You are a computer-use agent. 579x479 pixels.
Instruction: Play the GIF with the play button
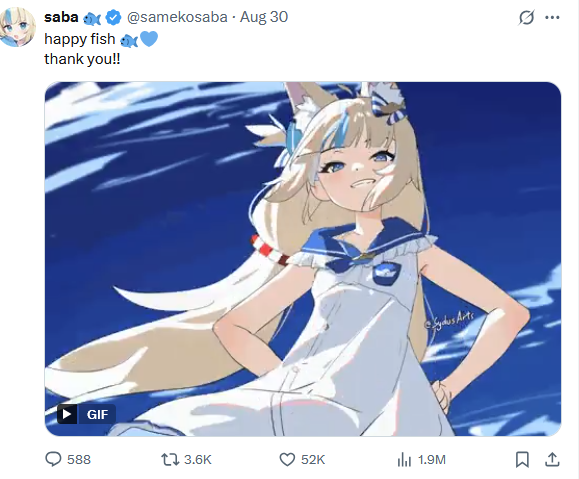pyautogui.click(x=67, y=414)
